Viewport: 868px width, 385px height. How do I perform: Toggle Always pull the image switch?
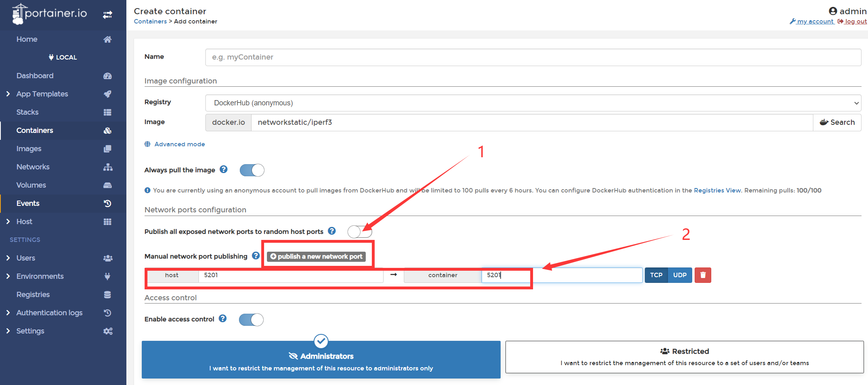[x=252, y=170]
